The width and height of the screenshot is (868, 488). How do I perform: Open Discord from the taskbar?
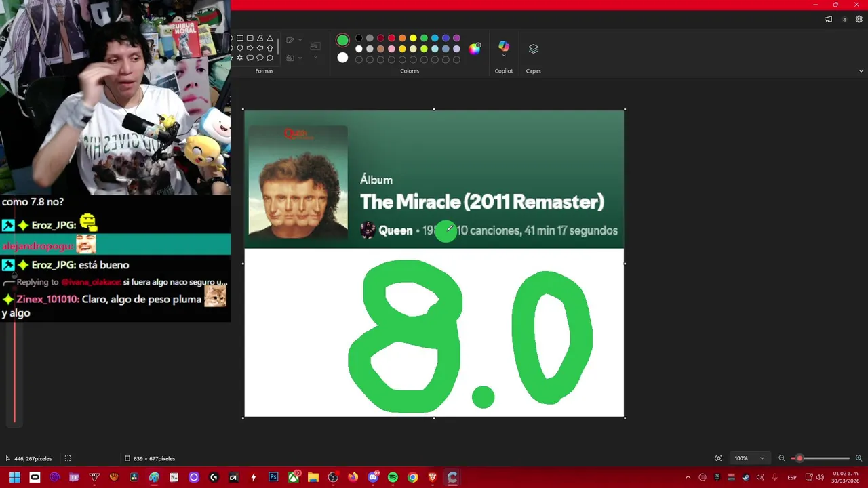[x=373, y=477]
